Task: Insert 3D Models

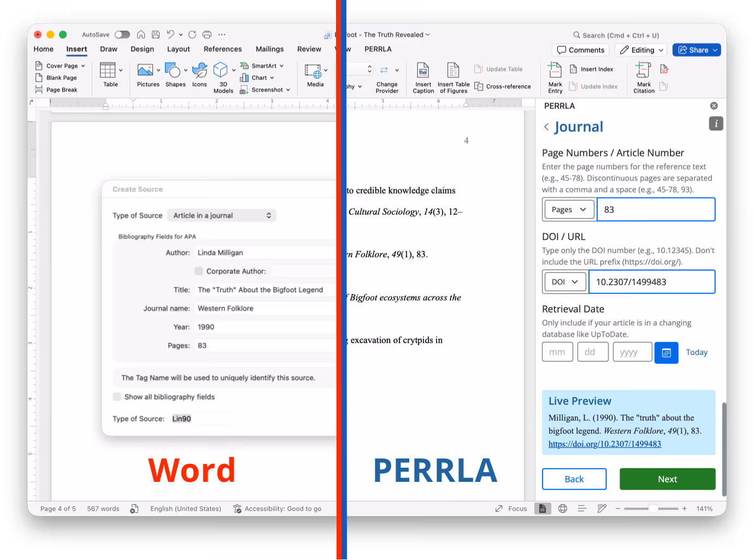Action: tap(223, 78)
